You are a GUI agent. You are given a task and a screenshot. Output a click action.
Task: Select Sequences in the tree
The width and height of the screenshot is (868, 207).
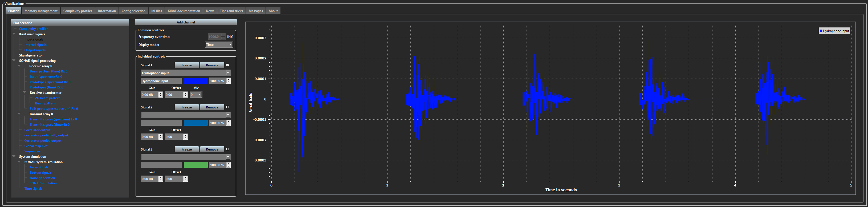32,151
